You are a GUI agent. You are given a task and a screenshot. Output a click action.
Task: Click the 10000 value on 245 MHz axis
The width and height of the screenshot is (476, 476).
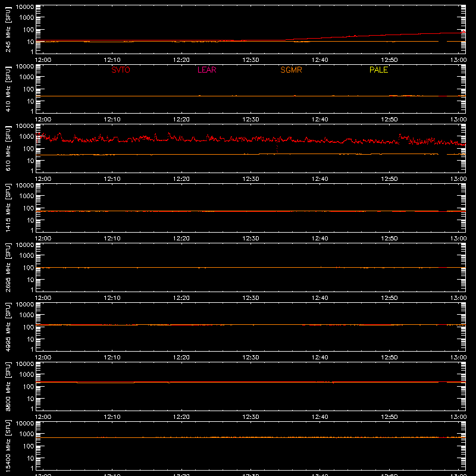25,7
